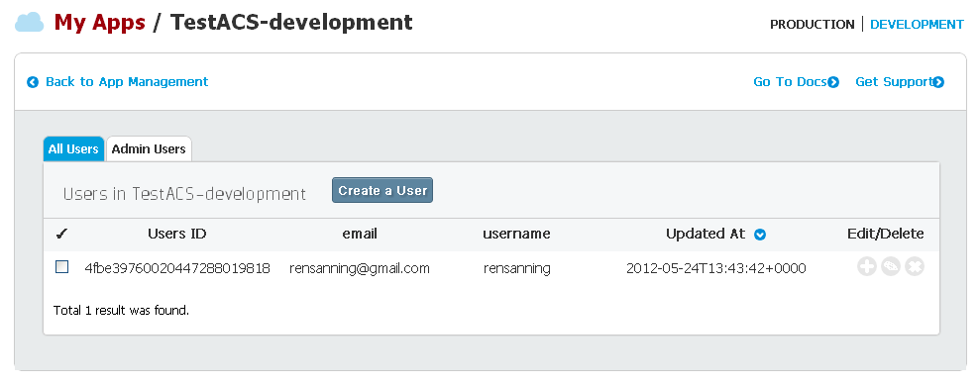
Task: Click the Create a User button
Action: click(x=382, y=190)
